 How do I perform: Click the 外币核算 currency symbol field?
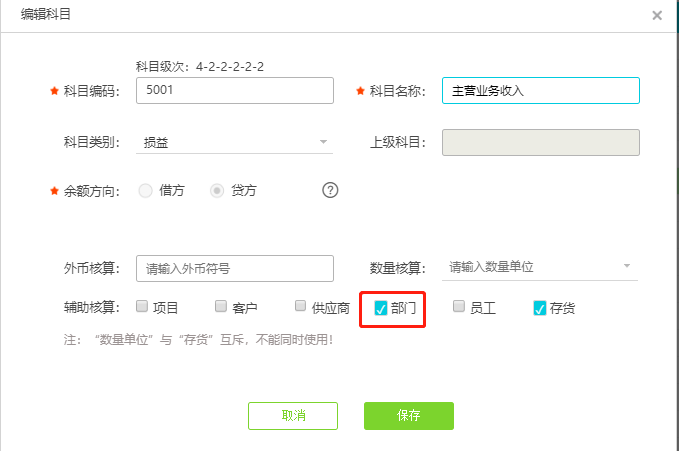coord(234,268)
